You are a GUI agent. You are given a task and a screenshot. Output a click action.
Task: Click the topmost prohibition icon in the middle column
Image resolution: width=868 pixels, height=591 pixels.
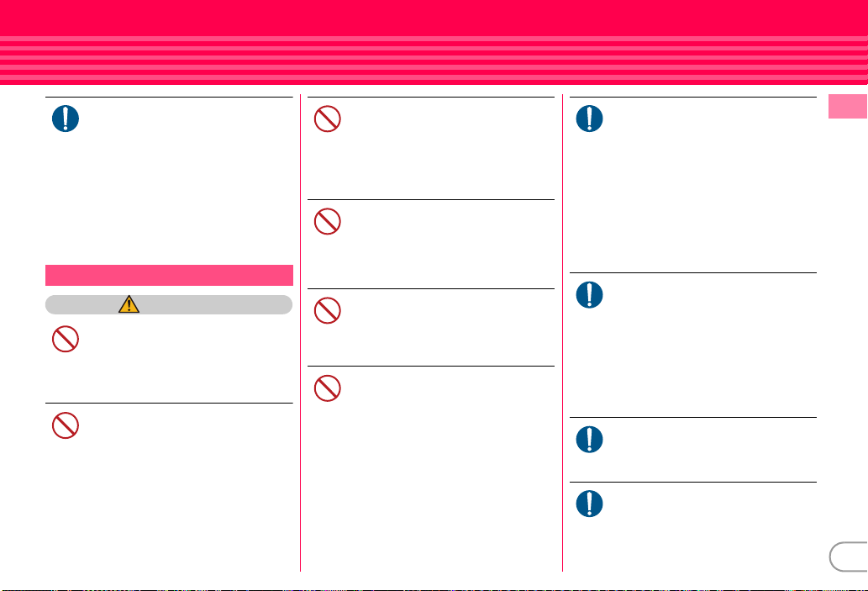click(x=327, y=119)
